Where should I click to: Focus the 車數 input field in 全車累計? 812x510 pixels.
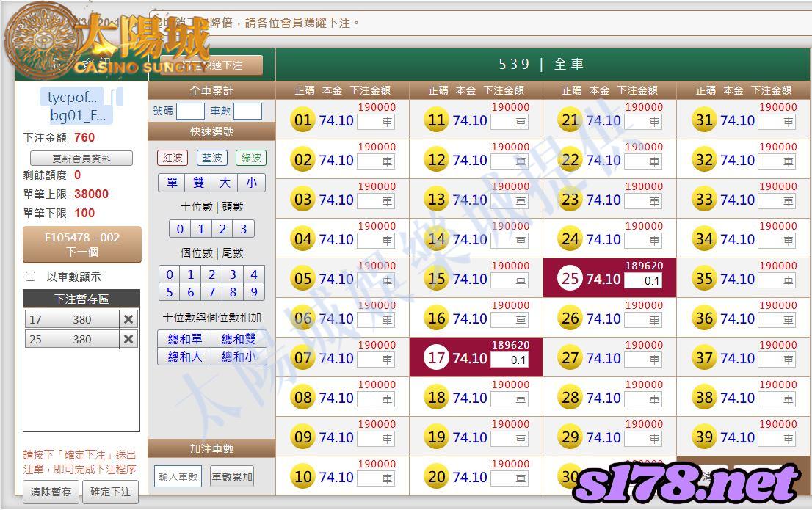247,111
